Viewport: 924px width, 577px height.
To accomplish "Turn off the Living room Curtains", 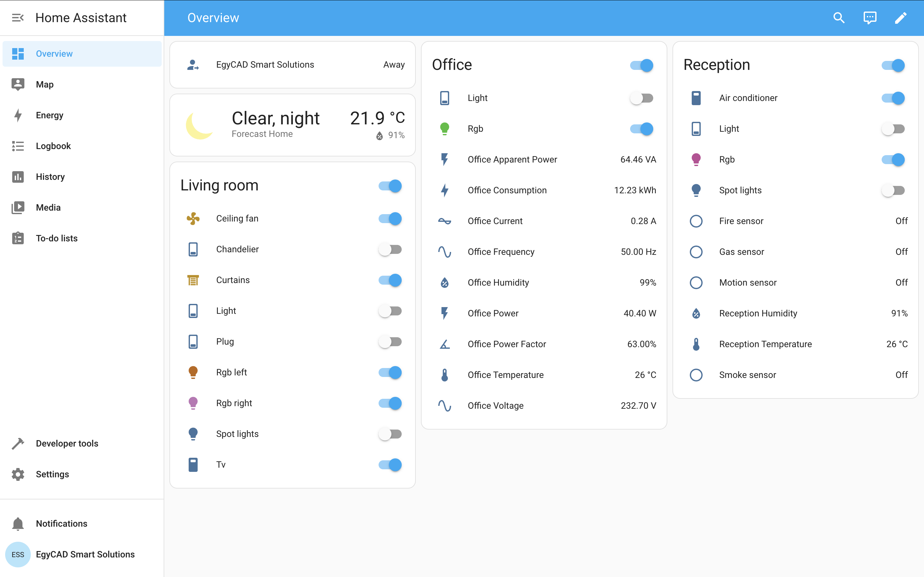I will pyautogui.click(x=389, y=280).
